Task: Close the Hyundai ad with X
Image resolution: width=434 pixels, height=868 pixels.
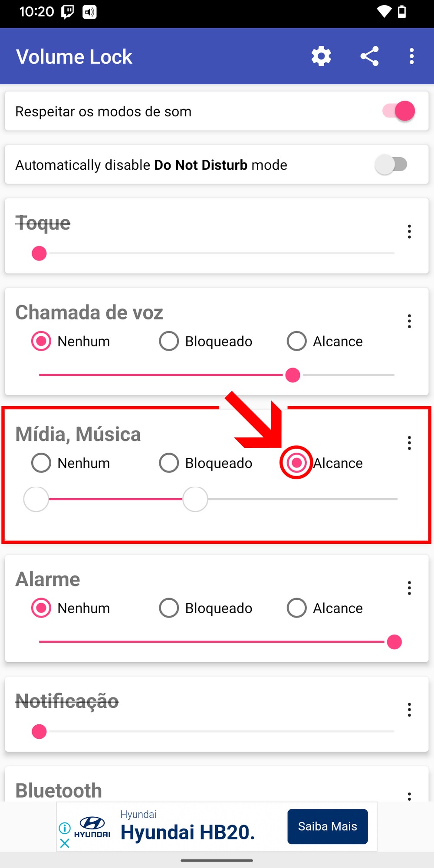Action: point(65,843)
